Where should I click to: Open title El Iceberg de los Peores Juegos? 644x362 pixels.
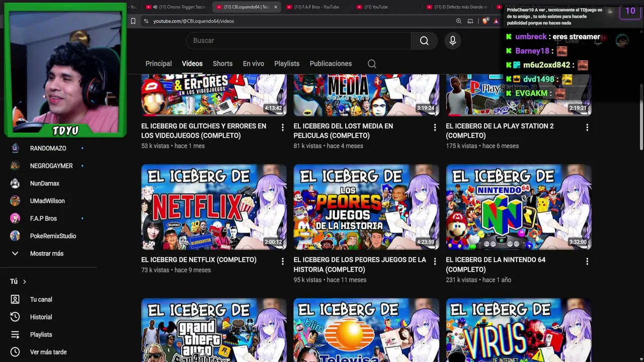pos(360,264)
